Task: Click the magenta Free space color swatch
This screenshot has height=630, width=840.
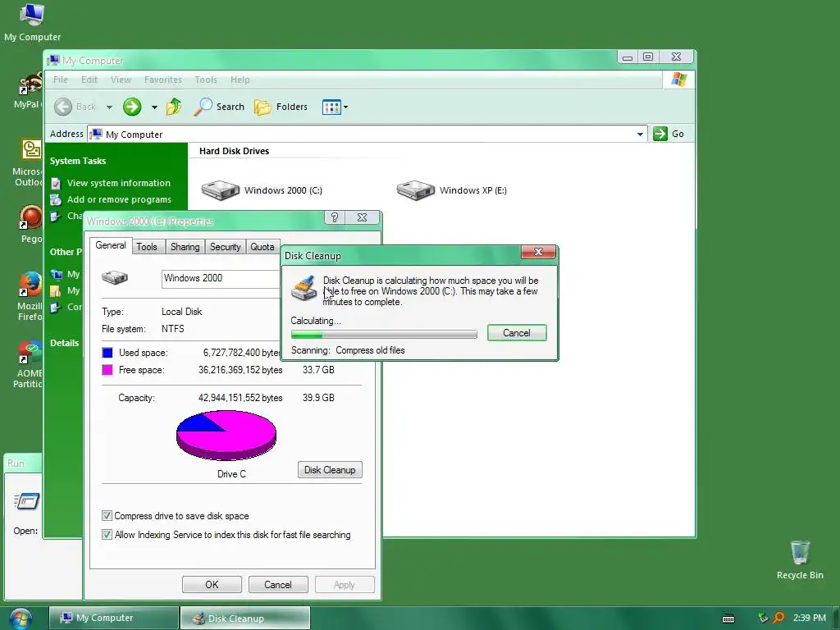Action: pyautogui.click(x=107, y=370)
